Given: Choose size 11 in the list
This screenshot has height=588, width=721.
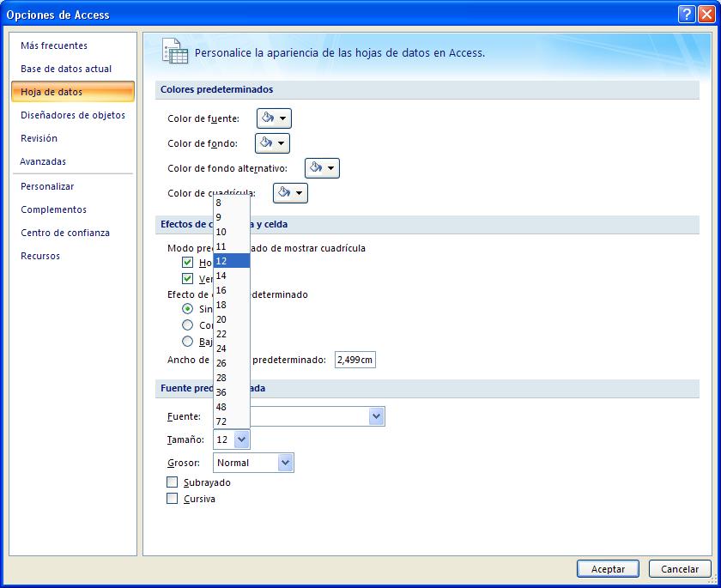Looking at the screenshot, I should 232,246.
